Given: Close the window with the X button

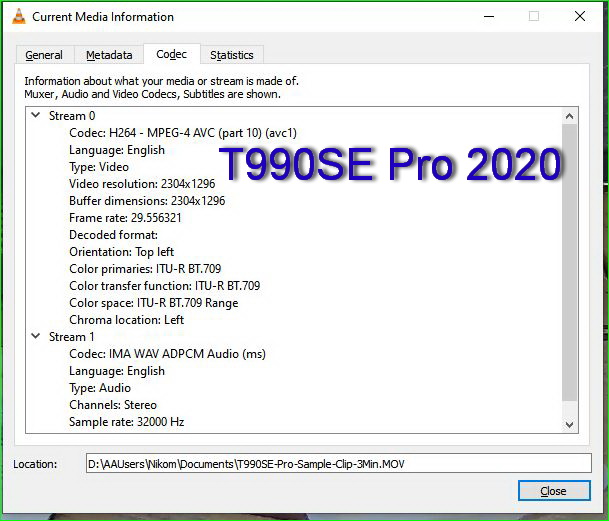Looking at the screenshot, I should tap(580, 17).
